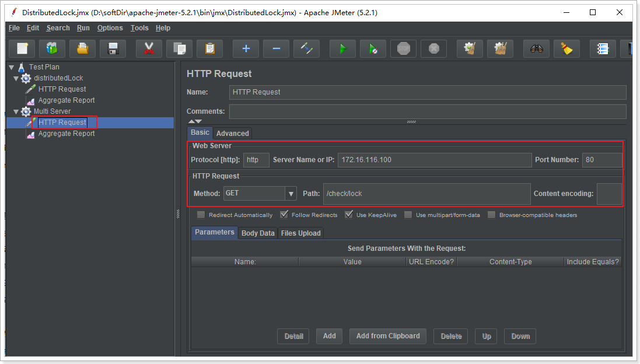Click the Stop test icon
Viewport: 640px width, 364px height.
coord(403,49)
